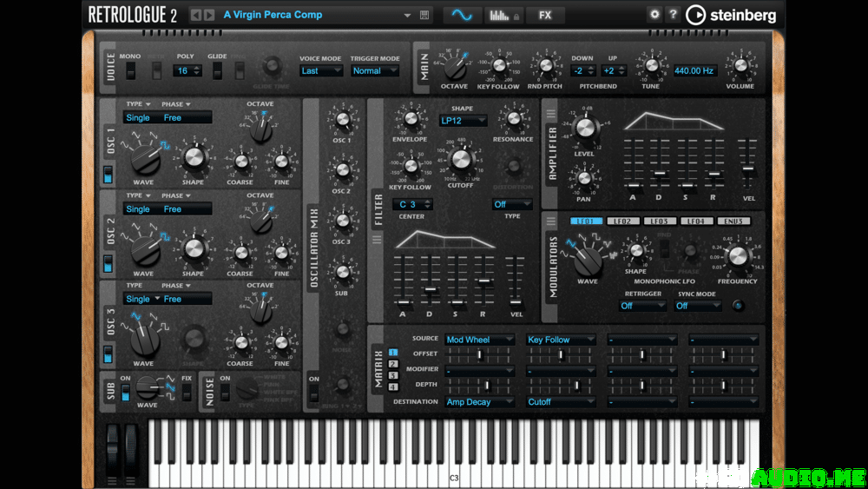Select matrix page 3
The height and width of the screenshot is (489, 868).
pos(392,375)
